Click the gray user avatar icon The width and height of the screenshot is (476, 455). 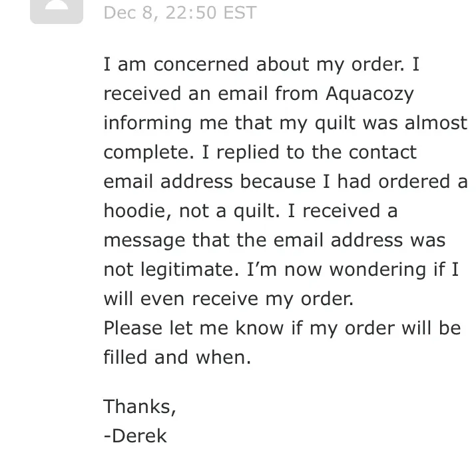click(57, 11)
